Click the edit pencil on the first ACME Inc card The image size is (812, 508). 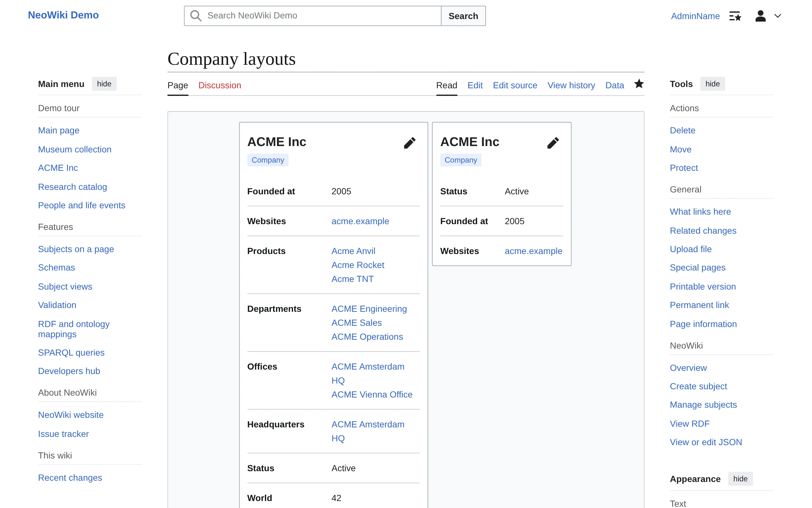pyautogui.click(x=409, y=143)
